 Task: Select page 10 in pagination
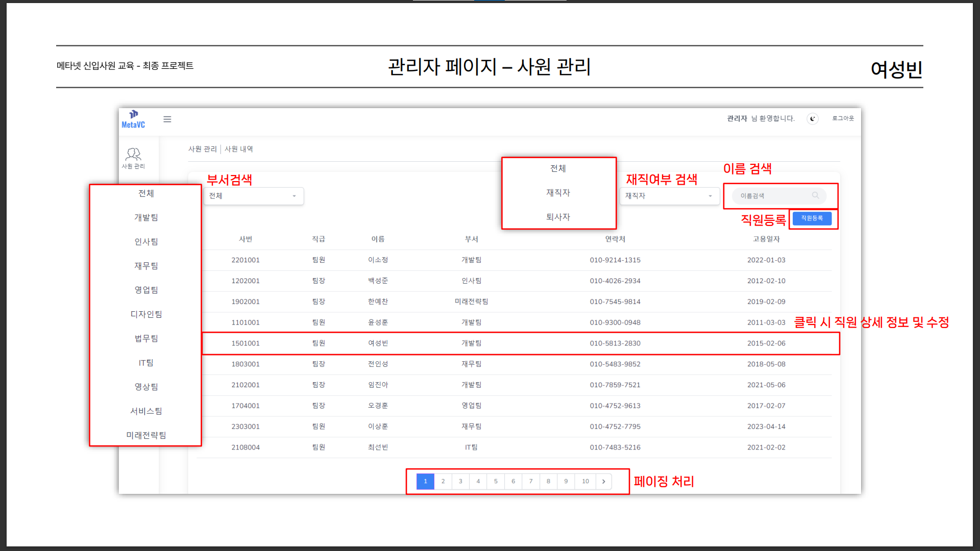coord(585,481)
